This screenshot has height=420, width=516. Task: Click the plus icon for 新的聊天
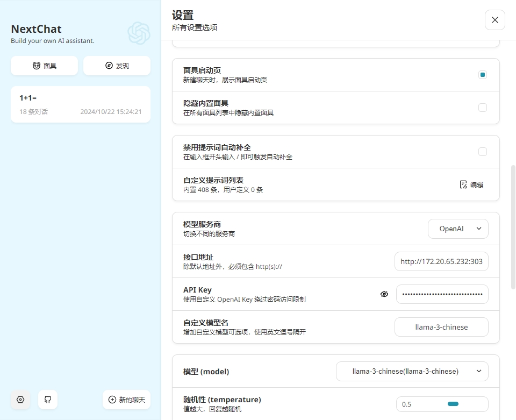point(112,400)
